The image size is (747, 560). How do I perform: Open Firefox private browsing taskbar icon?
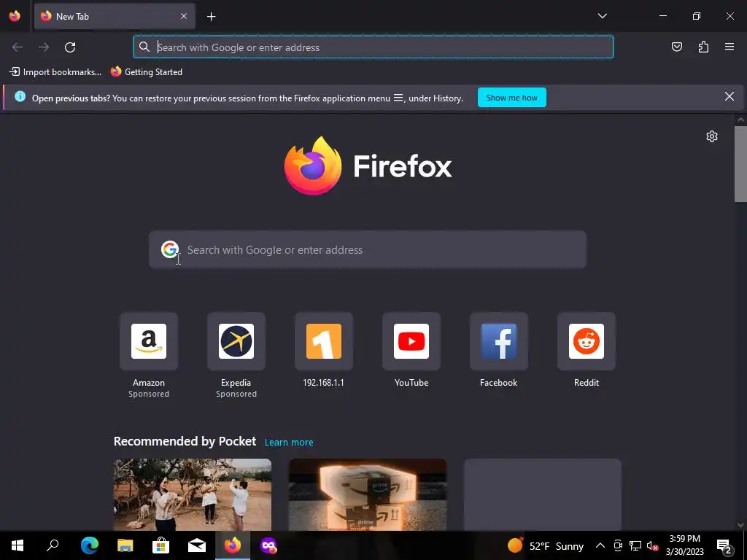click(268, 545)
